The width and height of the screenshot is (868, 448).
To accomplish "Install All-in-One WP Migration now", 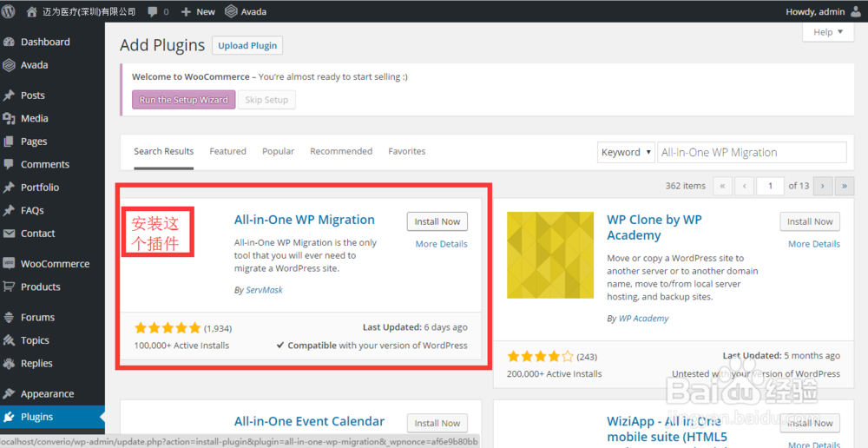I will click(x=437, y=221).
